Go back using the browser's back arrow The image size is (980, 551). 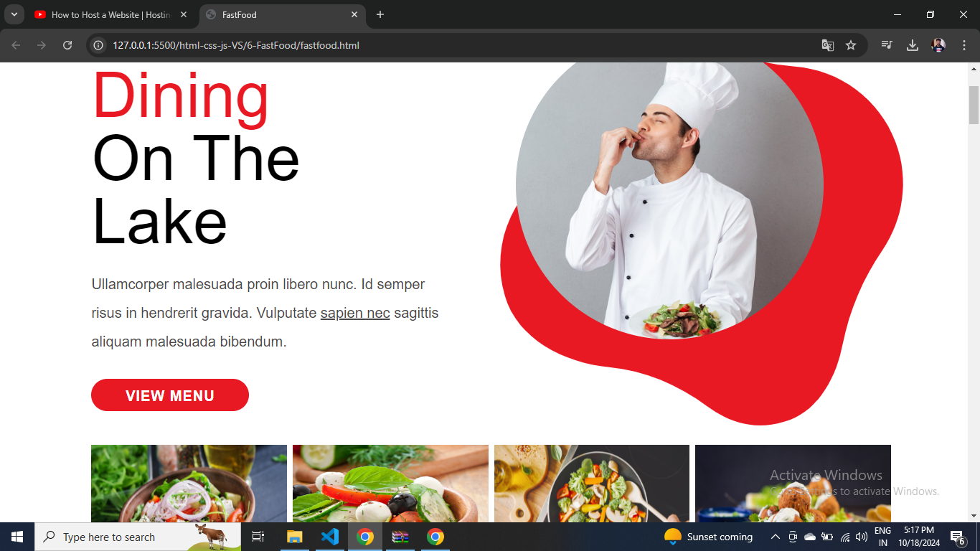click(16, 45)
